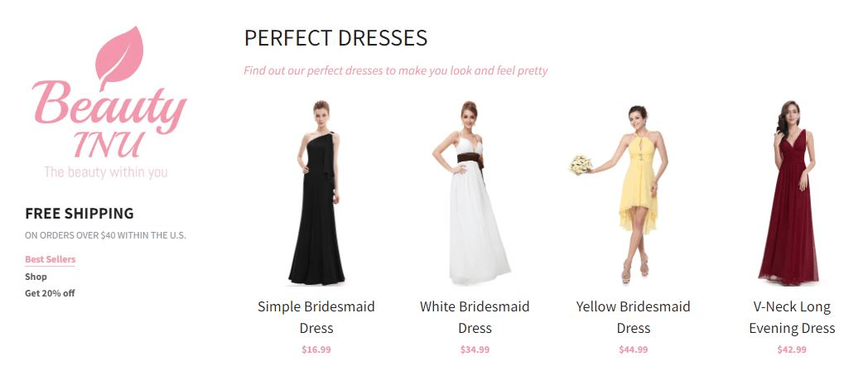Open the Best Sellers menu link
The image size is (868, 371).
coord(50,259)
